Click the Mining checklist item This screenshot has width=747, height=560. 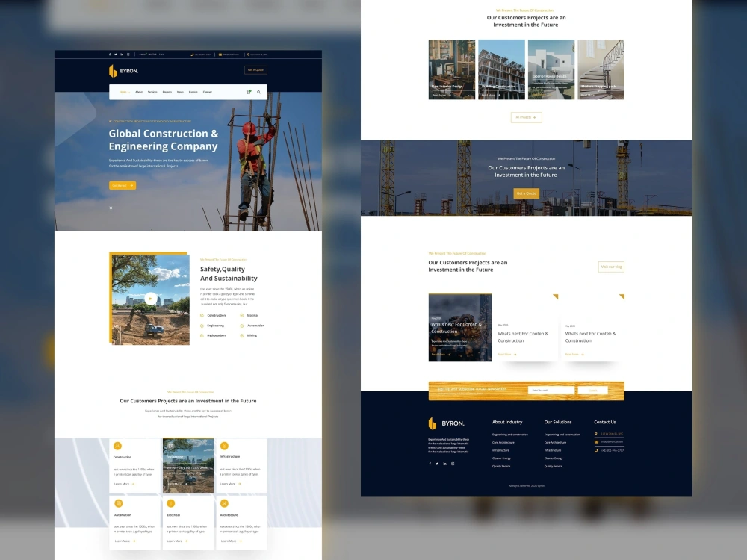coord(249,335)
